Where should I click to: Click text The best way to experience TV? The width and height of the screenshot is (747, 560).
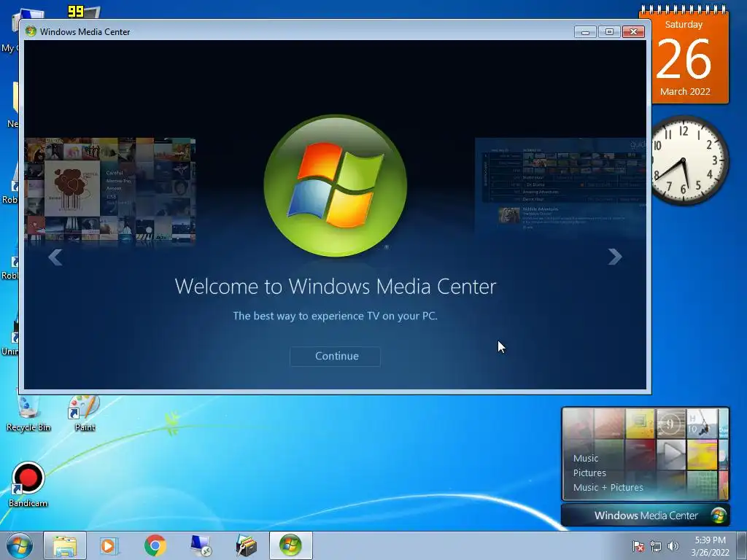pos(335,316)
